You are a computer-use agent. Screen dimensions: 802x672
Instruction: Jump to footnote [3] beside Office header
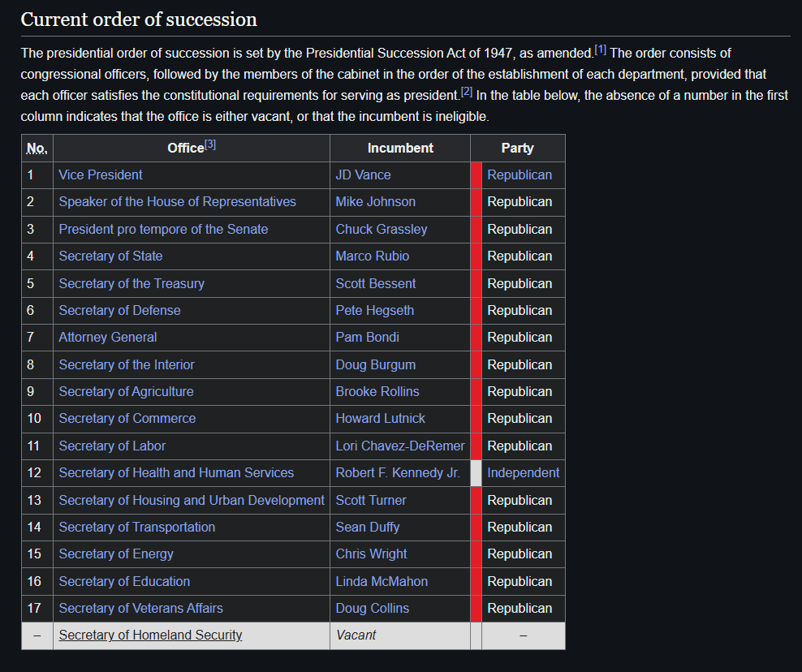210,144
